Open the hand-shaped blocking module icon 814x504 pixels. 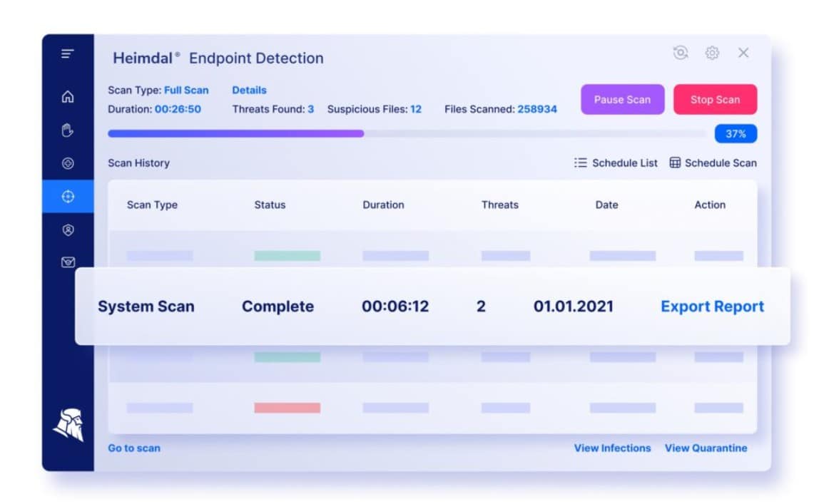click(67, 130)
